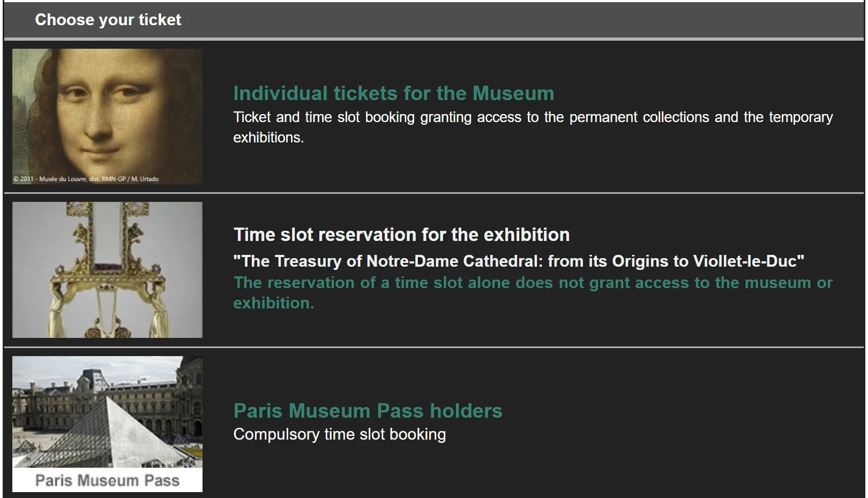
Task: Click the Louvre pyramid thumbnail image
Action: click(107, 424)
